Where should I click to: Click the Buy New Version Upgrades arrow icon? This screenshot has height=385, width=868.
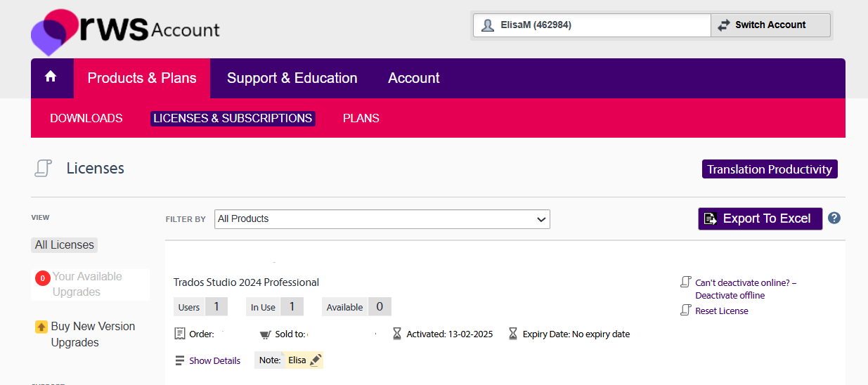(x=41, y=327)
